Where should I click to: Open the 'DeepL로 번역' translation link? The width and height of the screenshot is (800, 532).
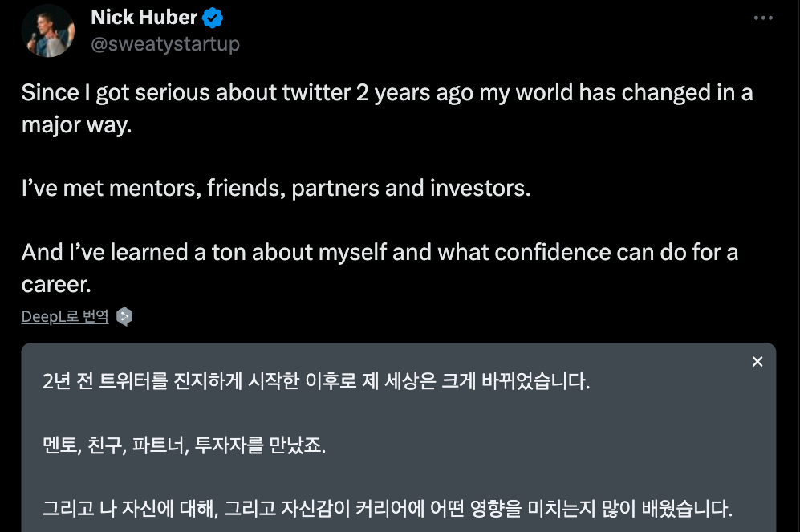click(x=64, y=315)
